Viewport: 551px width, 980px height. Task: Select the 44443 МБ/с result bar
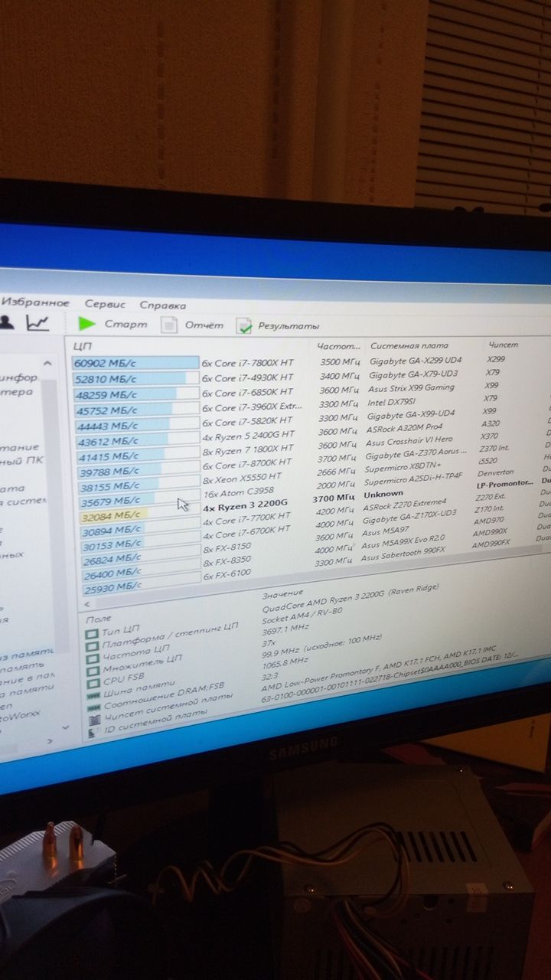tap(136, 425)
